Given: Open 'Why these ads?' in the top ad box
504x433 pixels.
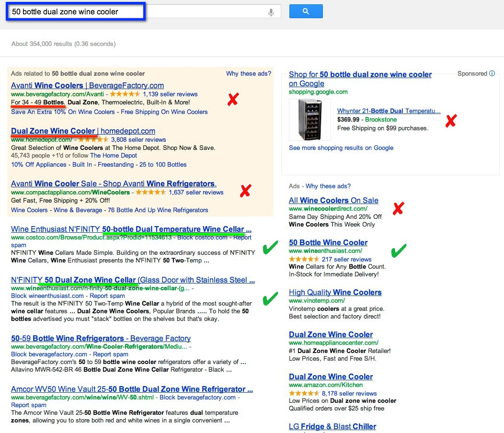Looking at the screenshot, I should pos(249,74).
